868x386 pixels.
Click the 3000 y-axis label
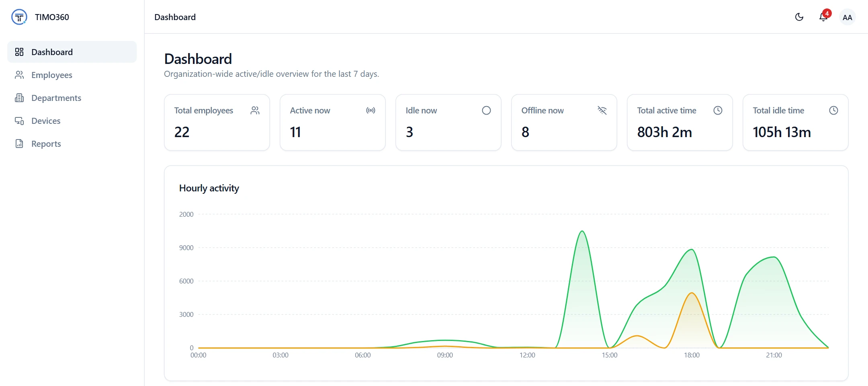point(186,314)
